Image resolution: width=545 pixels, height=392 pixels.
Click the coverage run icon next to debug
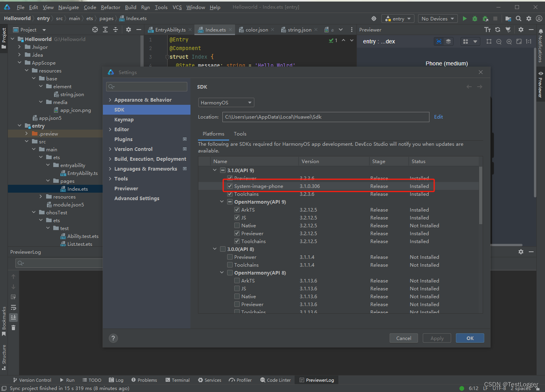point(485,19)
